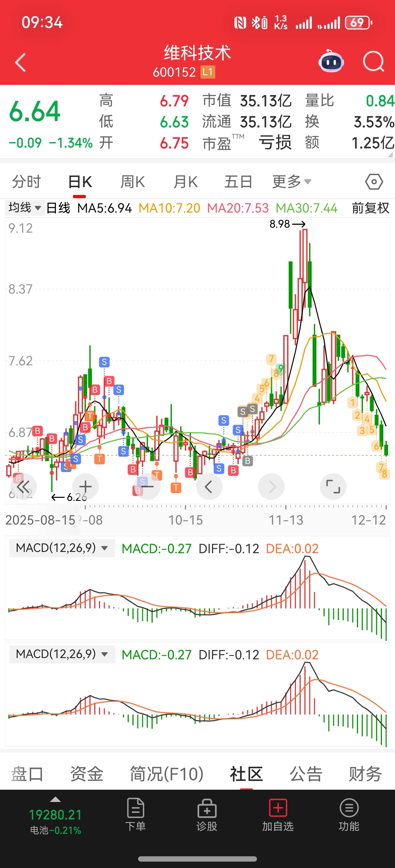Tap the 11-13 date axis label
395x868 pixels.
[286, 520]
